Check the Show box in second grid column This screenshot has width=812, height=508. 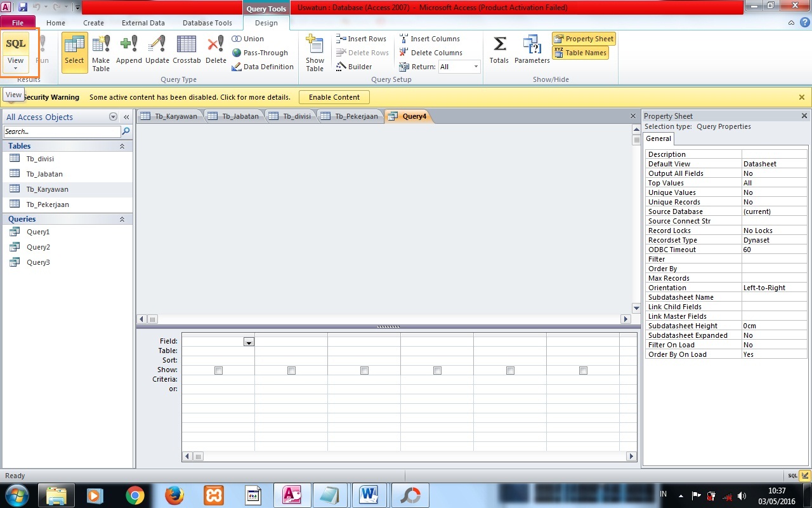pos(291,370)
